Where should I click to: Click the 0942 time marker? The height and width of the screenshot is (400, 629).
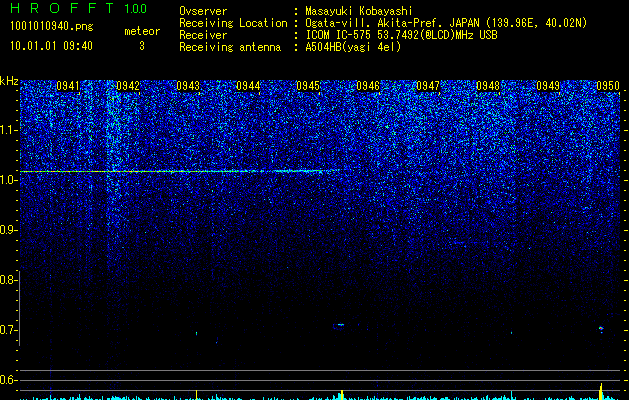tap(128, 86)
